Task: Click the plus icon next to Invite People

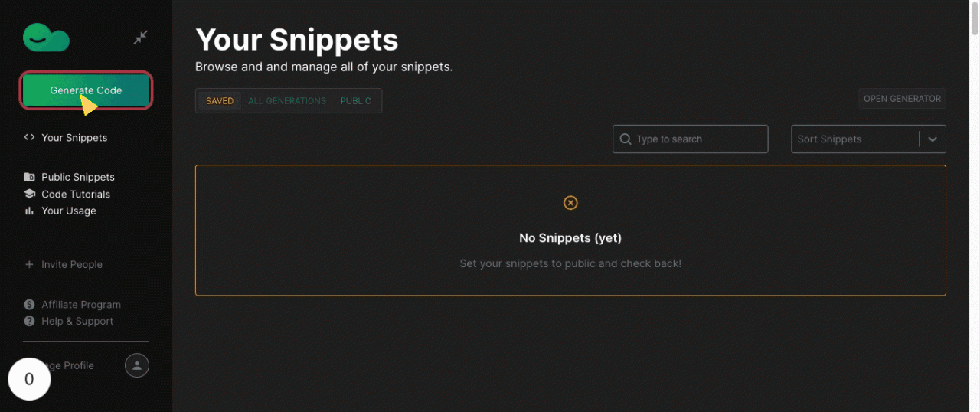Action: [x=29, y=265]
